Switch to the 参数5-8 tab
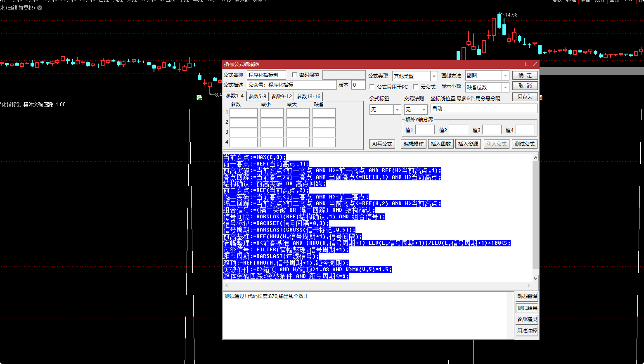The width and height of the screenshot is (644, 364). 257,97
